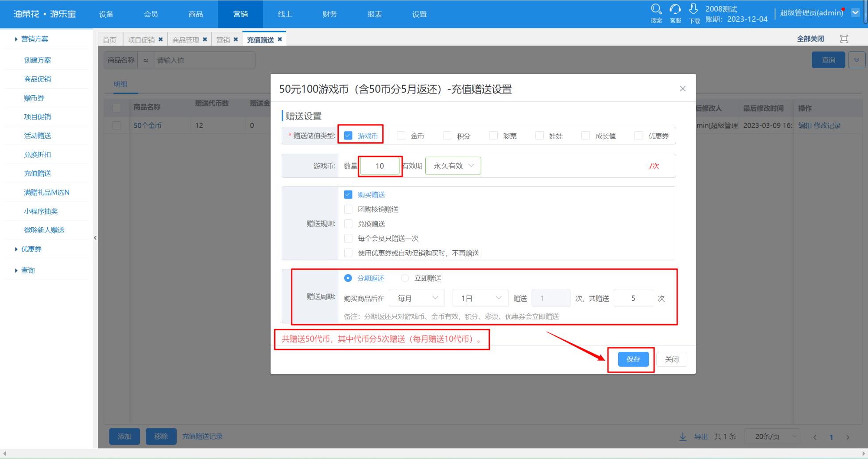This screenshot has width=868, height=459.
Task: Enable the 兑换赠送 rule
Action: [348, 224]
